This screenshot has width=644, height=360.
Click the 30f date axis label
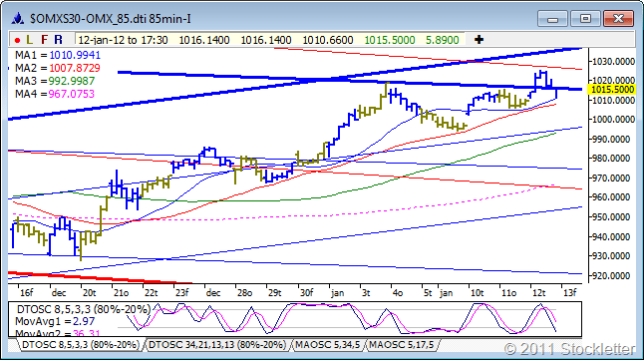point(306,292)
